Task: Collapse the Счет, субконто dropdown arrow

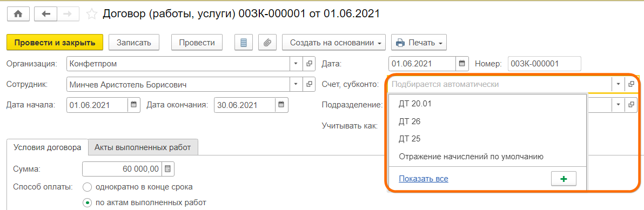Action: coord(619,84)
